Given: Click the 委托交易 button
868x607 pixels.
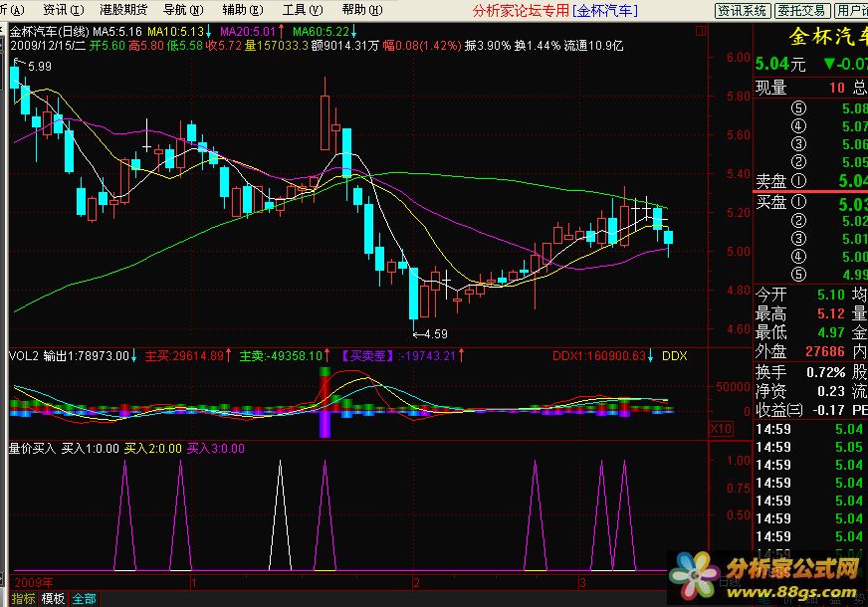Looking at the screenshot, I should tap(801, 11).
